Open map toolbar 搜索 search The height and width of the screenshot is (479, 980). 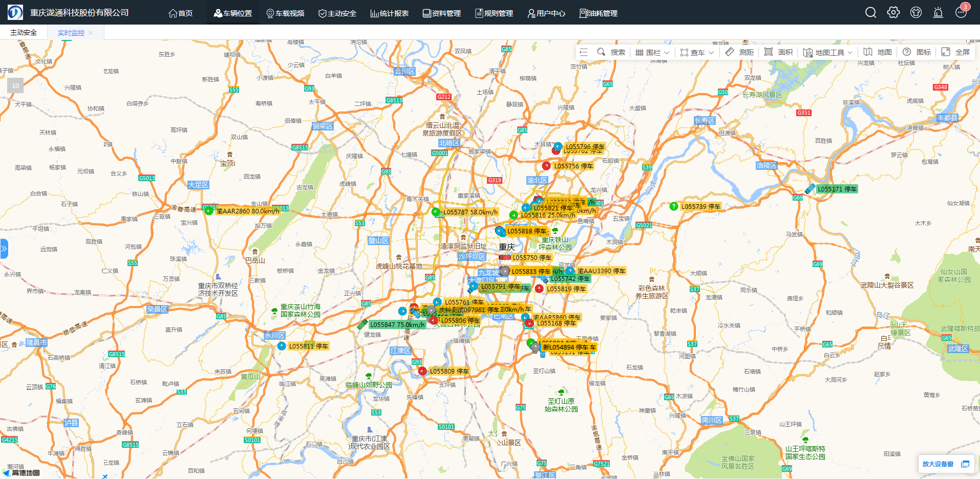[x=611, y=52]
